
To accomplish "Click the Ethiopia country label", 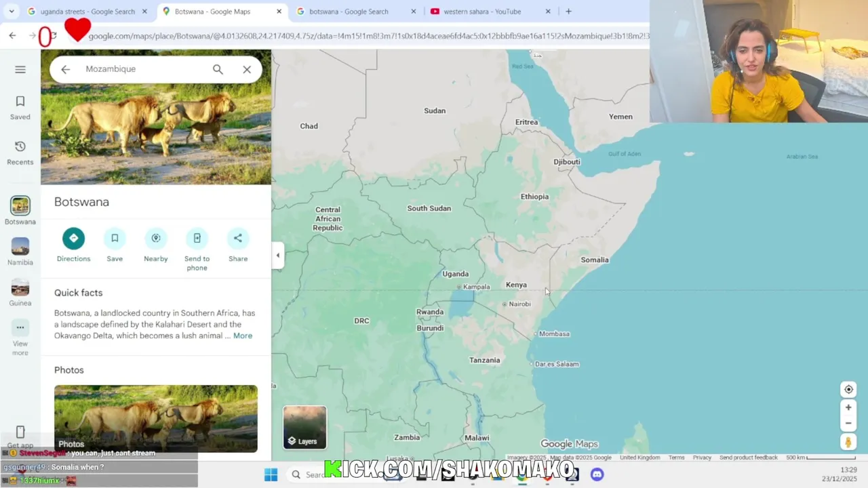I will [x=534, y=197].
